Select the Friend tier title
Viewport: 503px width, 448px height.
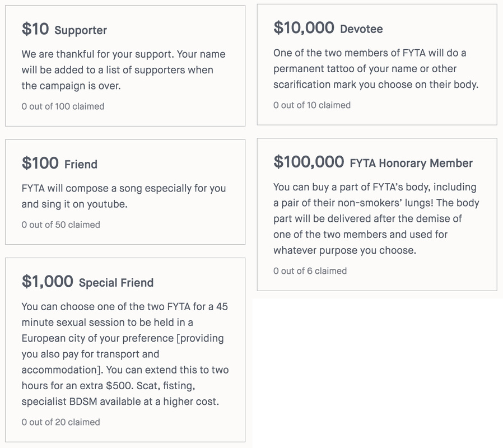pos(81,164)
